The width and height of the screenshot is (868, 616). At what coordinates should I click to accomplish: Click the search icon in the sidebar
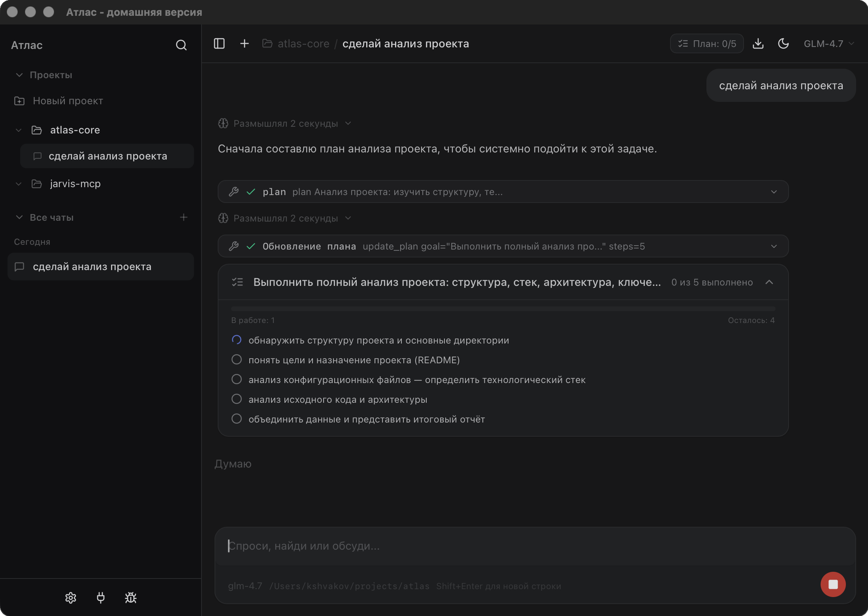(181, 45)
